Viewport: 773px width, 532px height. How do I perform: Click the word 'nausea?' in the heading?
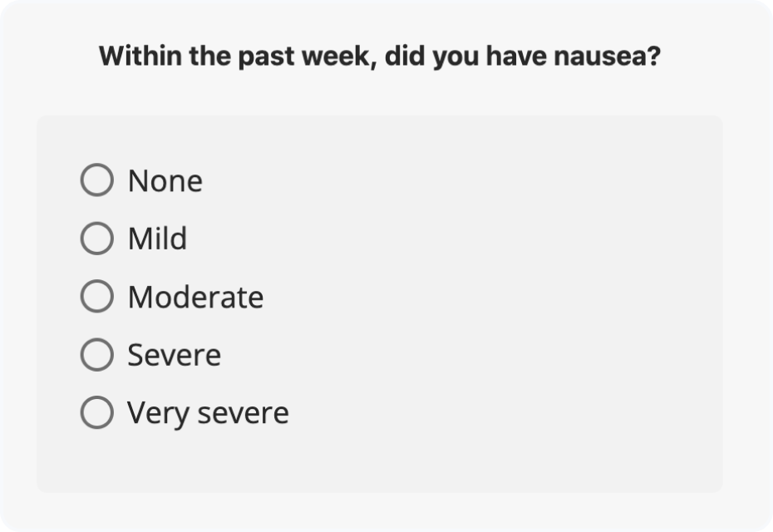pos(607,56)
